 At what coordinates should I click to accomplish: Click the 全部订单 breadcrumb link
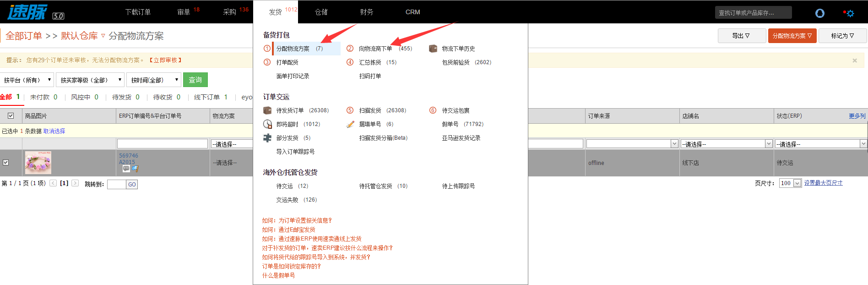point(24,36)
